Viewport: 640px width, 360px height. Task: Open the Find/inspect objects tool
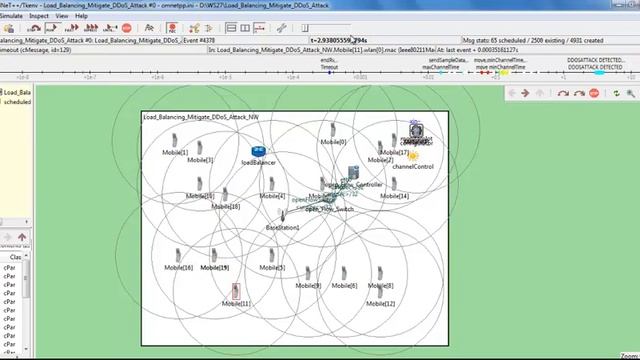point(149,28)
